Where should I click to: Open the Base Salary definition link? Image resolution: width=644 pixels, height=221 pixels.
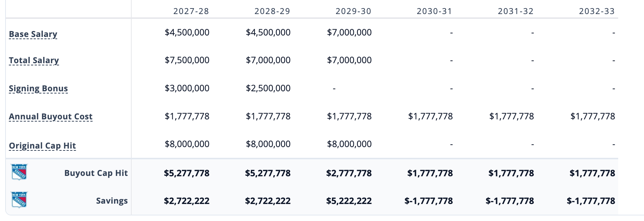click(33, 34)
